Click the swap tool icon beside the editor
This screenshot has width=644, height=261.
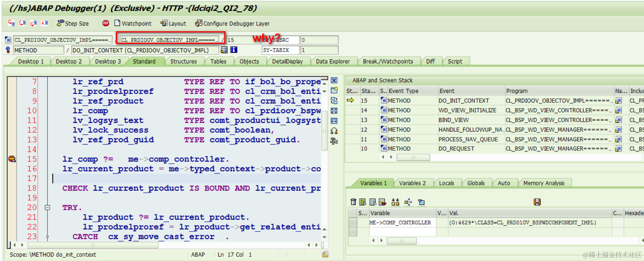point(334,101)
